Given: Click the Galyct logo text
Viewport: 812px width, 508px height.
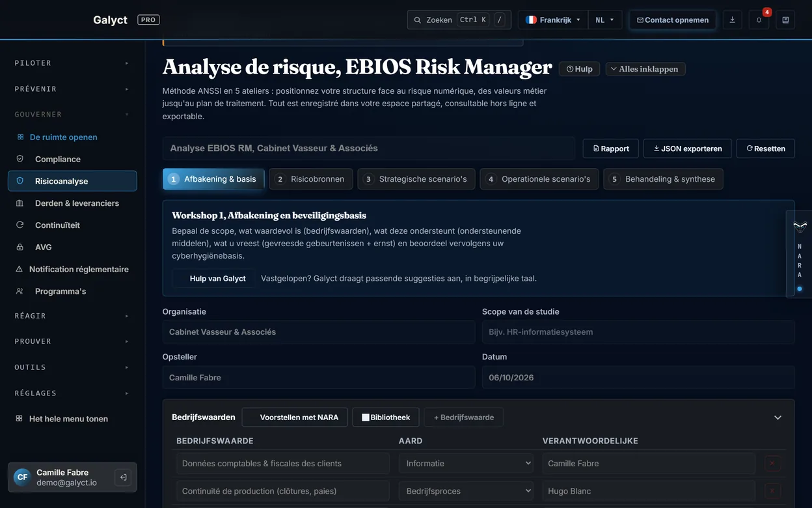Looking at the screenshot, I should pyautogui.click(x=110, y=20).
